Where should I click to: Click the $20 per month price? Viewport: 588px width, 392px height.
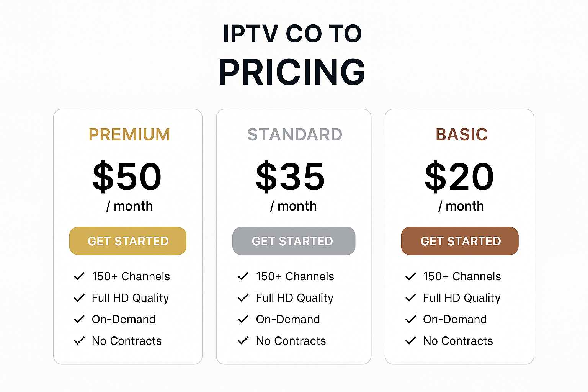459,186
